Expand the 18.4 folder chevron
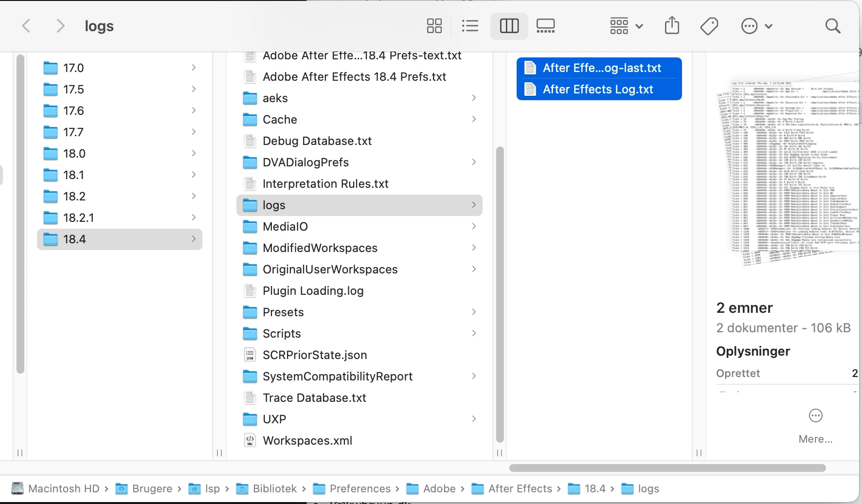This screenshot has width=862, height=504. tap(194, 239)
